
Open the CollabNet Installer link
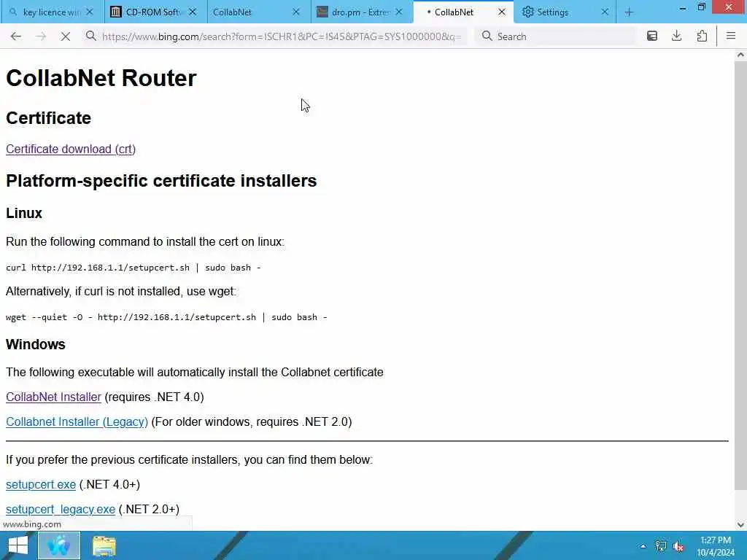tap(53, 397)
